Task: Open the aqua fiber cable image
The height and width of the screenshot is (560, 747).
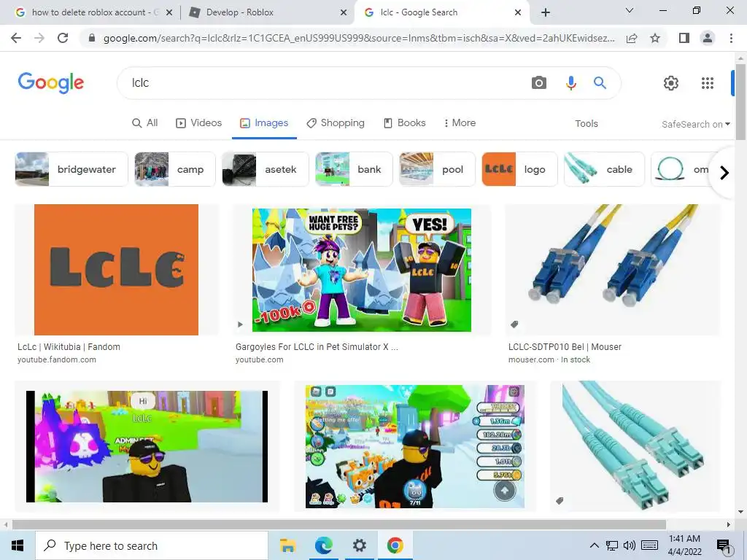Action: click(x=635, y=446)
